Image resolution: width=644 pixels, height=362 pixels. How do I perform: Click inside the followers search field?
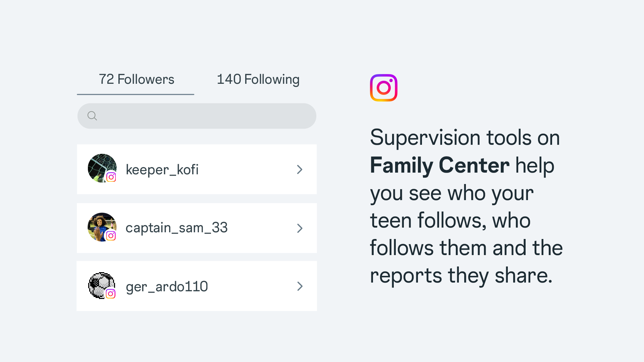[201, 116]
